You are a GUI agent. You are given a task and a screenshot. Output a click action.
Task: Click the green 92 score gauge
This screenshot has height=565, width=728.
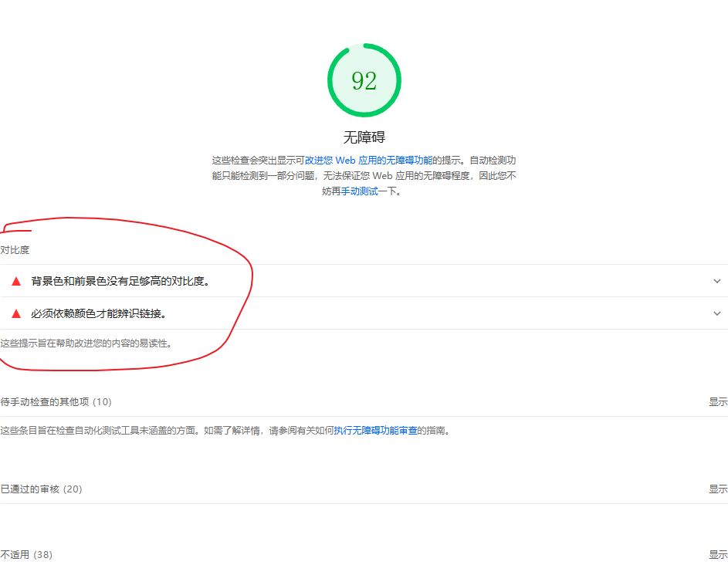pos(364,80)
